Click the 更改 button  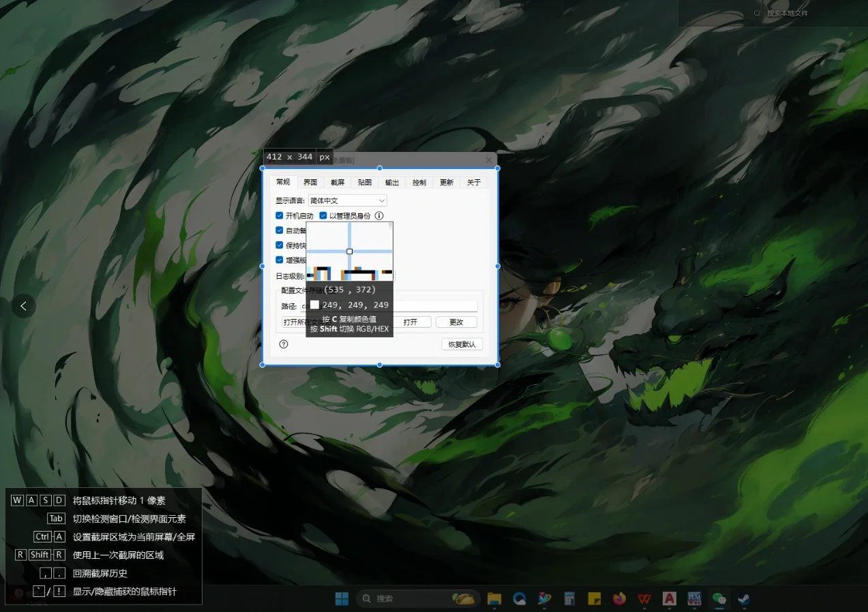click(456, 322)
